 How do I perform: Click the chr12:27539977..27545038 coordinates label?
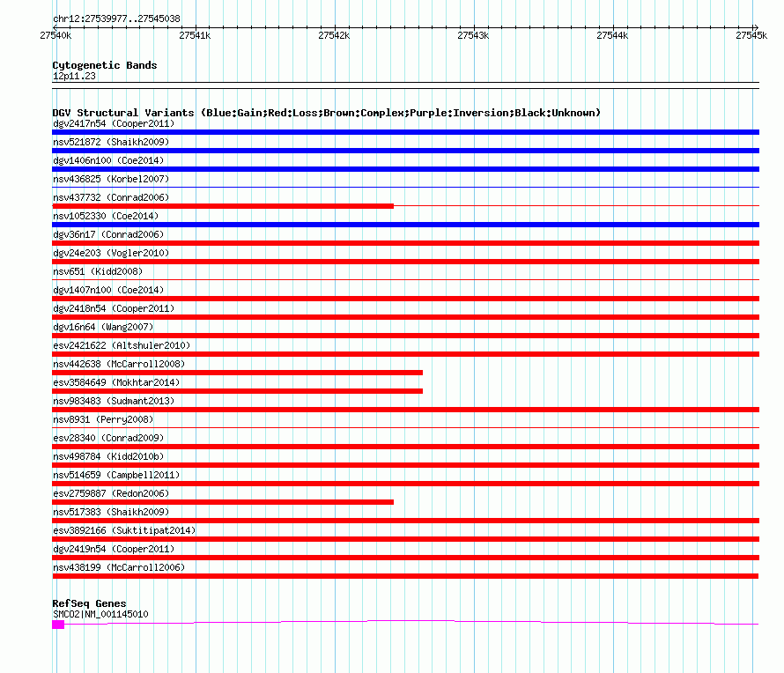point(116,19)
